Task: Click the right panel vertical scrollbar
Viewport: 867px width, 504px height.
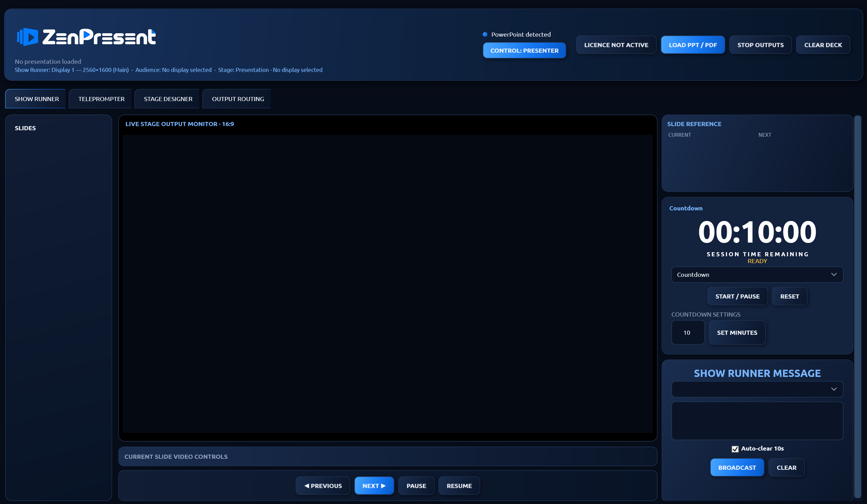Action: (x=857, y=307)
